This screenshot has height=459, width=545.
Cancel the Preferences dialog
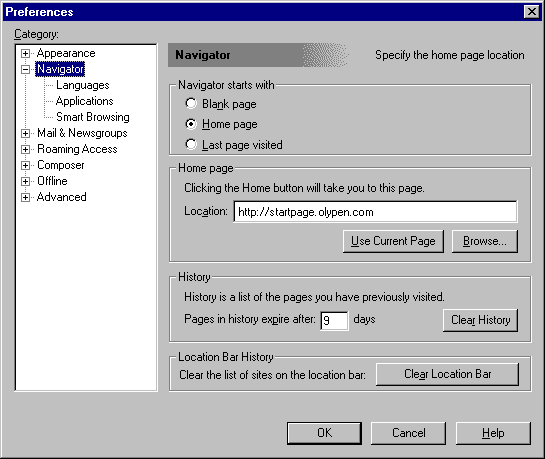[408, 433]
